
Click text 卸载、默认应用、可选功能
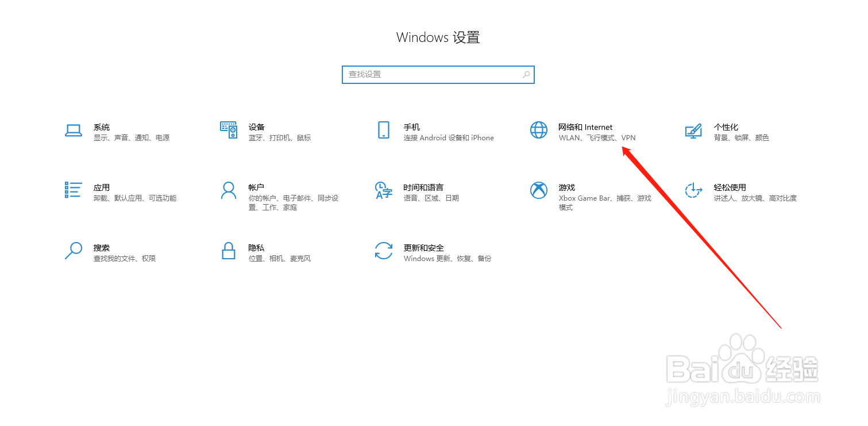135,198
